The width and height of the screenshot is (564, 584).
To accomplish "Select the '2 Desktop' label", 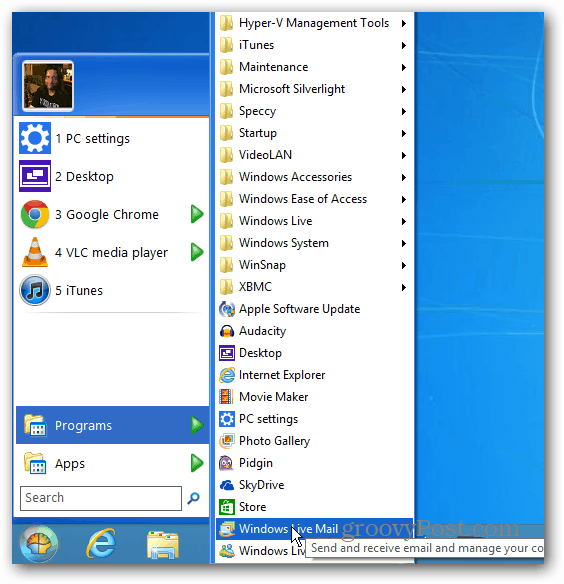I will coord(84,177).
